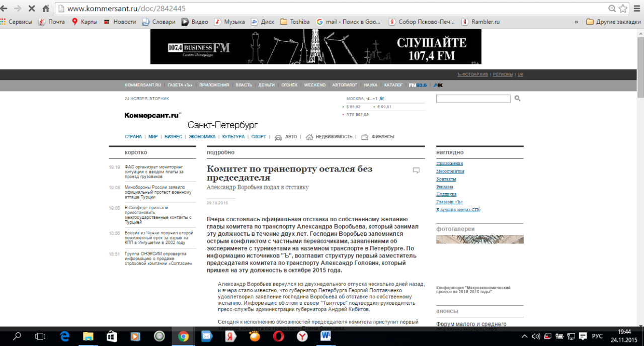Open Огонёк menu item
This screenshot has width=644, height=346.
(x=289, y=85)
